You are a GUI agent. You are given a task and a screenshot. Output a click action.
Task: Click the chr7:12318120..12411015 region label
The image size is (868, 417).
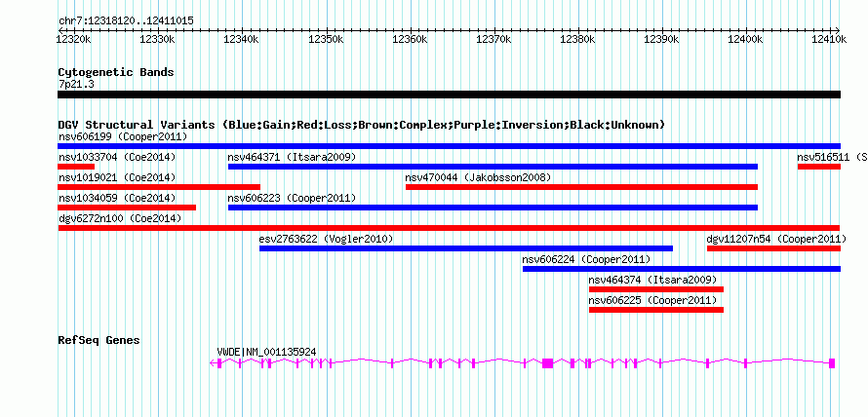tap(126, 21)
